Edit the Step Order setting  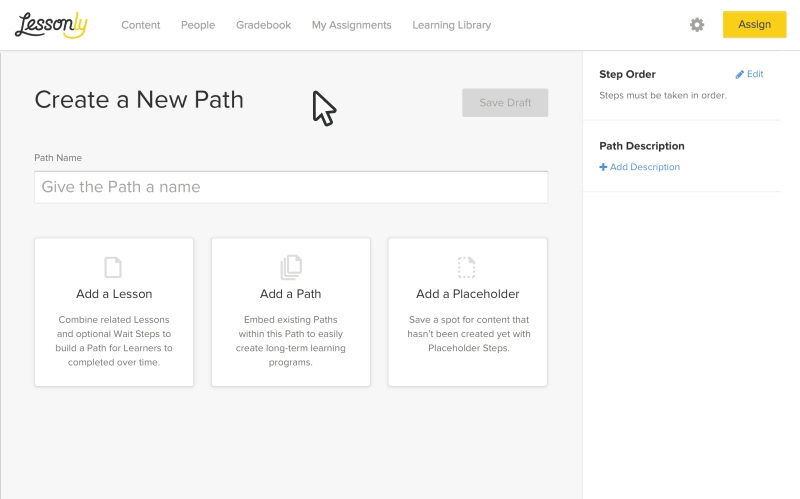[x=749, y=74]
